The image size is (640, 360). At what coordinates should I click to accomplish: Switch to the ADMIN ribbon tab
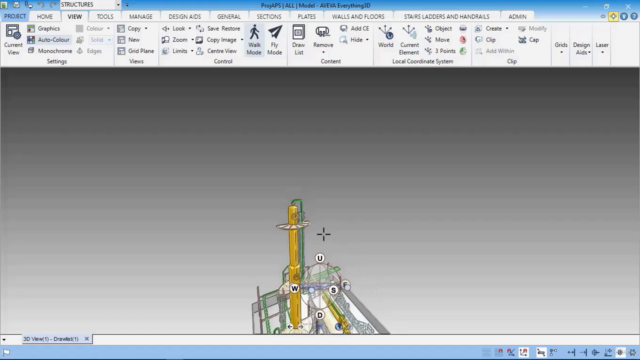[x=517, y=16]
